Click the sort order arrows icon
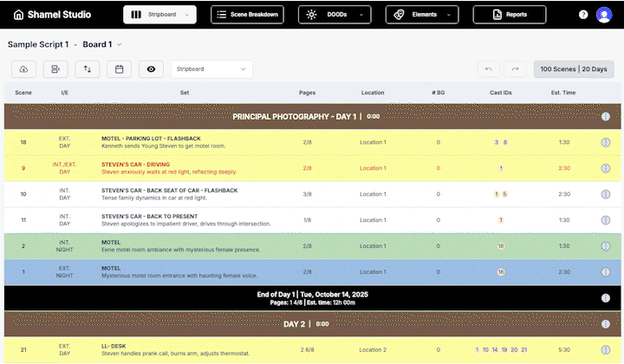The height and width of the screenshot is (364, 624). 87,69
